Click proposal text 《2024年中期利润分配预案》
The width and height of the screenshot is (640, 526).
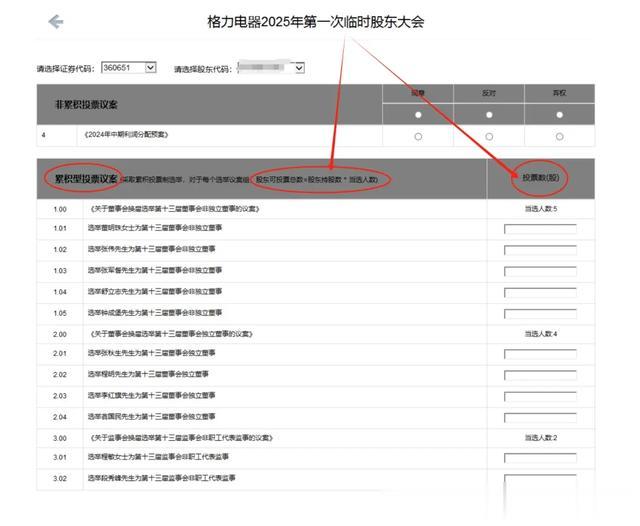(x=126, y=135)
